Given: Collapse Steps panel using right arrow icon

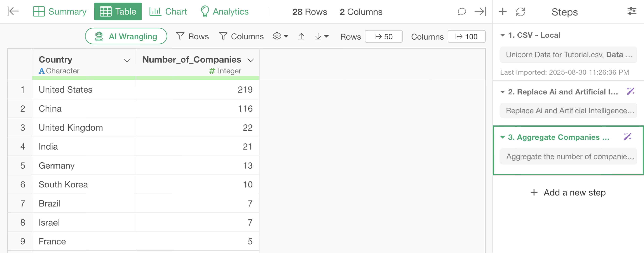Looking at the screenshot, I should (480, 11).
